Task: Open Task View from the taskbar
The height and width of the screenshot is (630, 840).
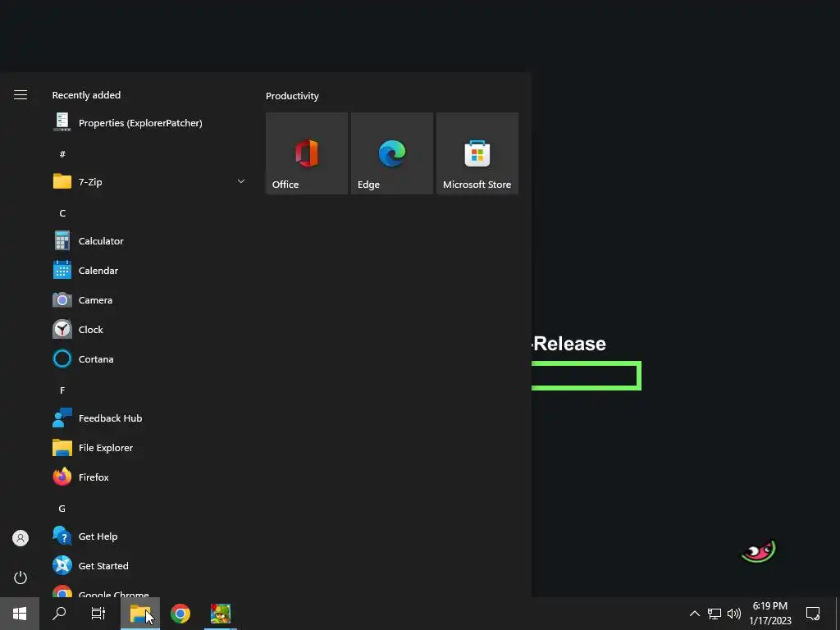Action: click(98, 614)
